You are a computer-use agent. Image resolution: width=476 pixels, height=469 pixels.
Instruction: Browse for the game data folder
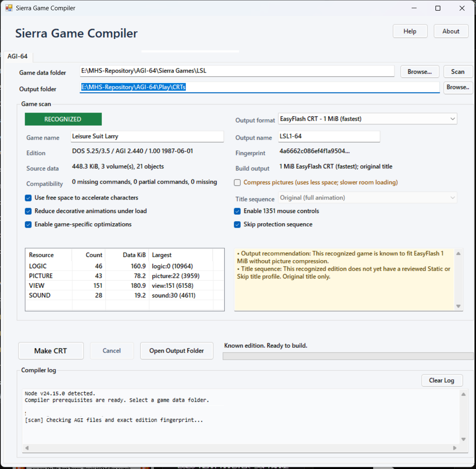point(419,72)
